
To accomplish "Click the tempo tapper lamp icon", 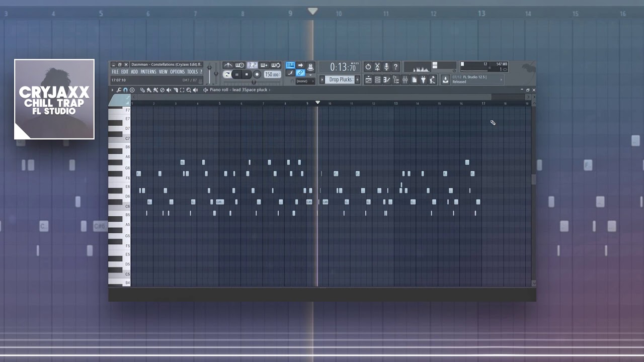I will point(432,79).
